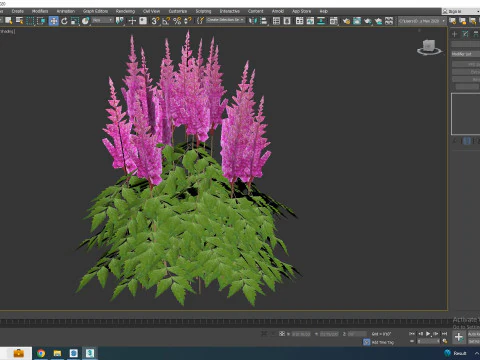Open the Create menu
480x360 pixels.
[18, 11]
